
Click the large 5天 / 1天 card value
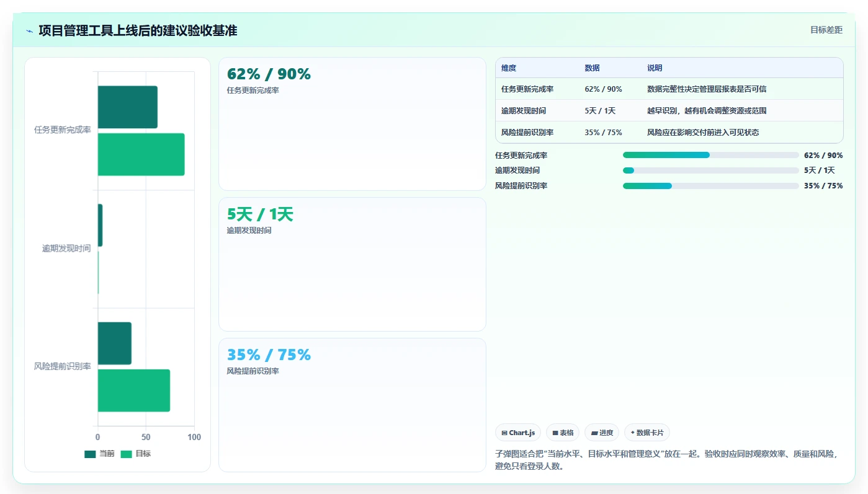pyautogui.click(x=260, y=214)
